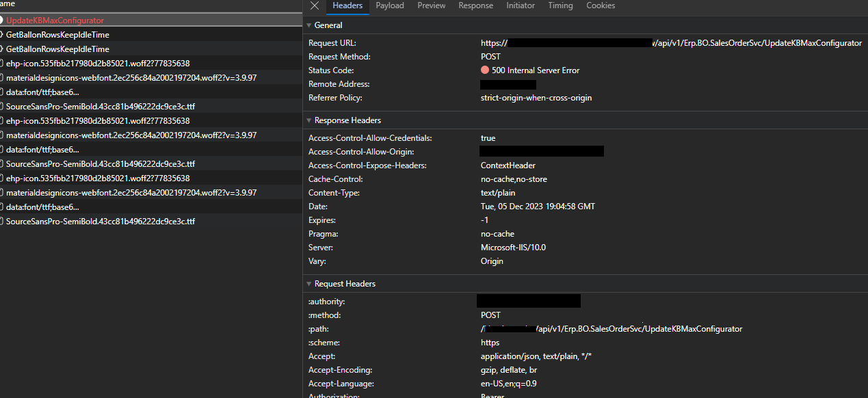
Task: Click the -1 value of Expires
Action: [484, 220]
